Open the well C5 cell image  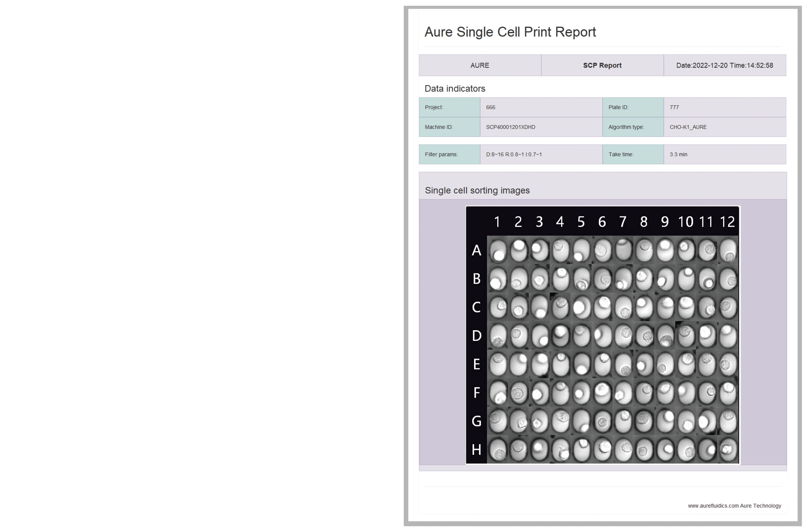[581, 307]
